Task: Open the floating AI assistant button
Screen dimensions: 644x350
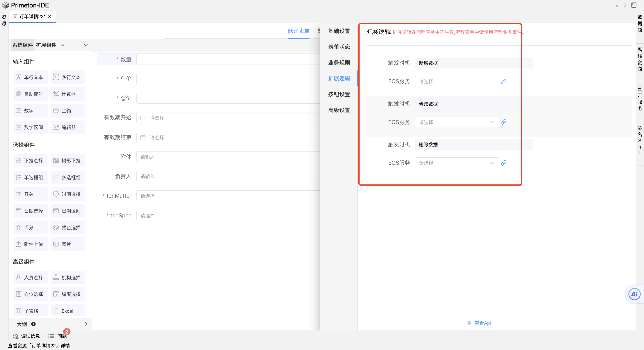Action: pos(634,294)
